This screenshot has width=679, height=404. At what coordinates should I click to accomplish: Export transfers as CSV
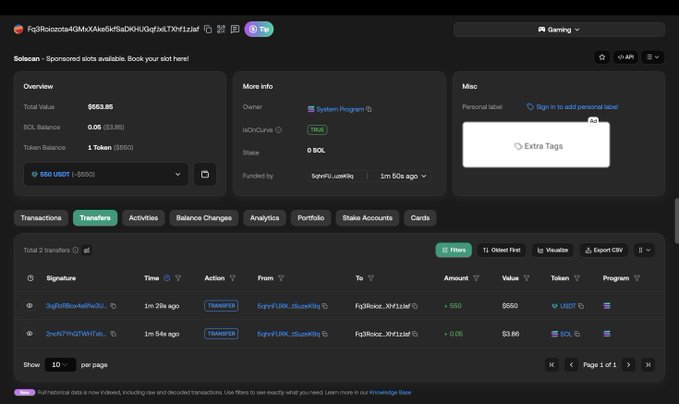click(604, 250)
